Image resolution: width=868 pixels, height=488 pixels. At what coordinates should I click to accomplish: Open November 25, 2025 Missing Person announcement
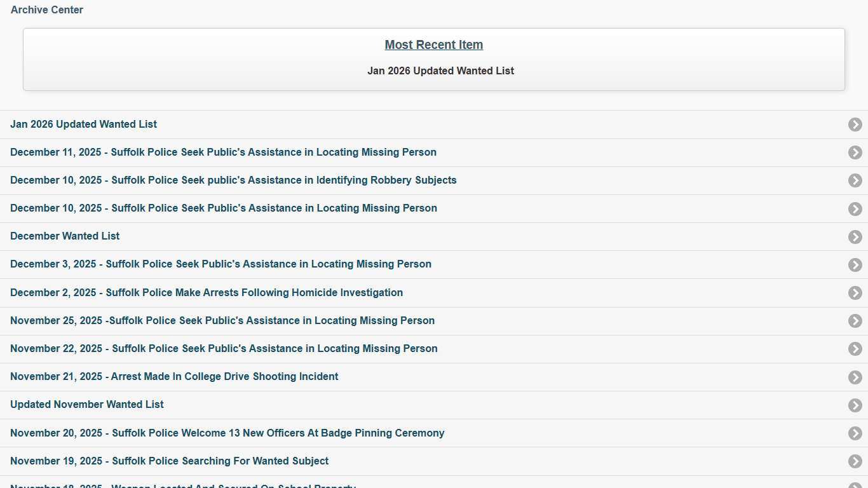[222, 320]
